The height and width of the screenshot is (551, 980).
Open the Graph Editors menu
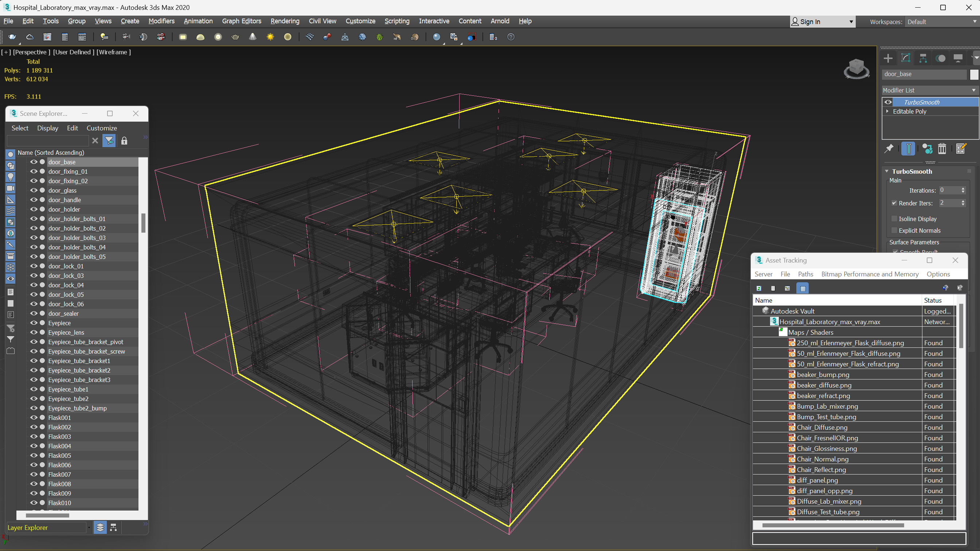point(242,21)
